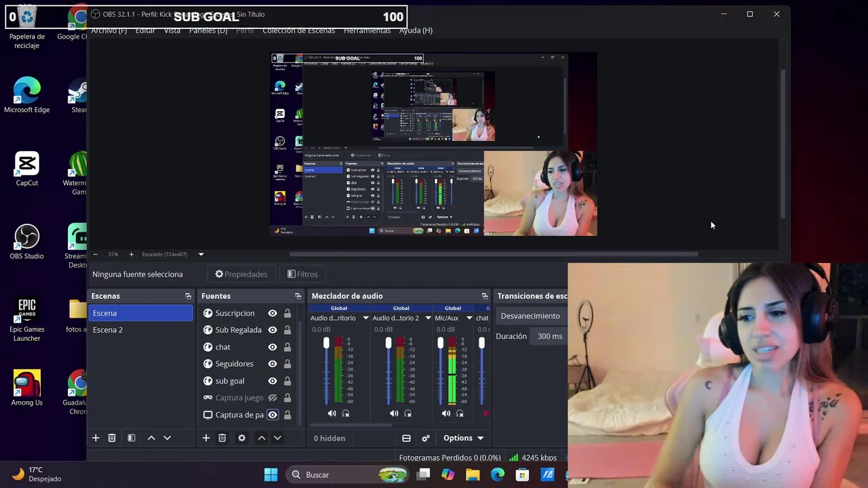Toggle monitoring headphone icon for Mic/Aux

[460, 413]
